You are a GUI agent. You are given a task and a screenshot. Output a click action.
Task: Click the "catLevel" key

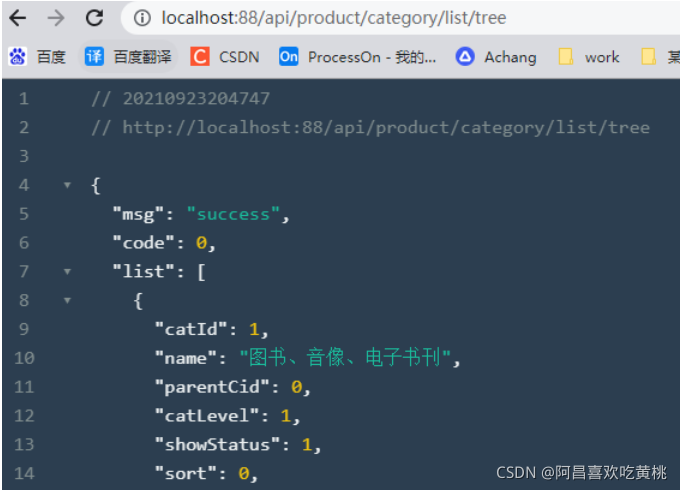click(207, 416)
